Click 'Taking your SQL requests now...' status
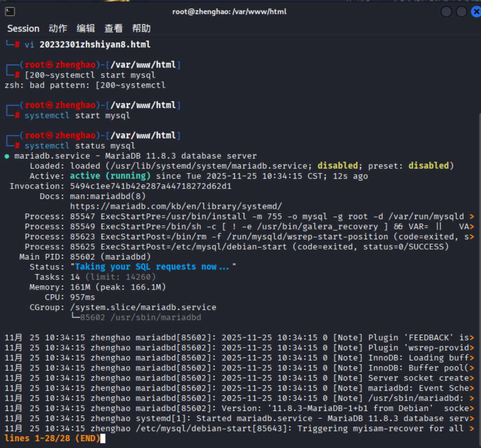Screen dimensions: 481x448 click(152, 267)
